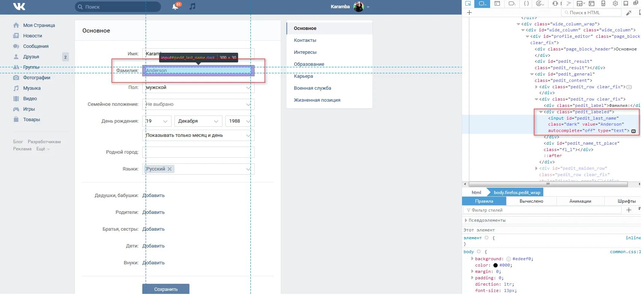Activate the element picker in devtools
This screenshot has width=644, height=295.
coord(468,3)
